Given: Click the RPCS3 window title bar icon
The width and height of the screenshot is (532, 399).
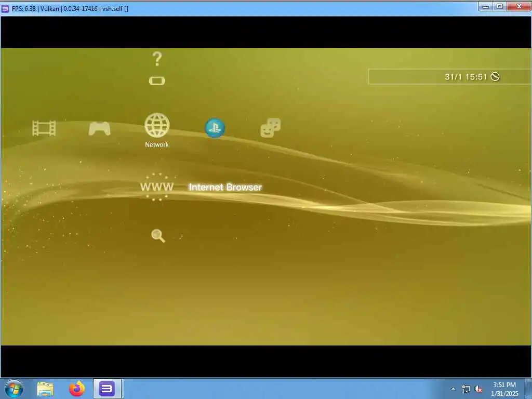Looking at the screenshot, I should (5, 8).
